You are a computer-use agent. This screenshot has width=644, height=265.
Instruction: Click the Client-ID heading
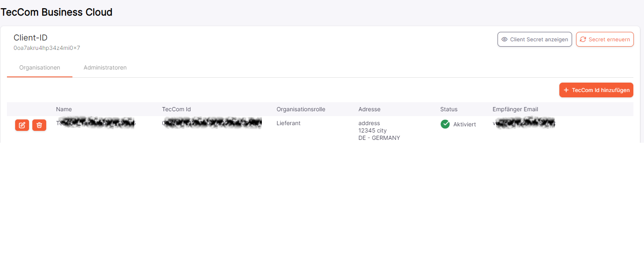coord(30,38)
